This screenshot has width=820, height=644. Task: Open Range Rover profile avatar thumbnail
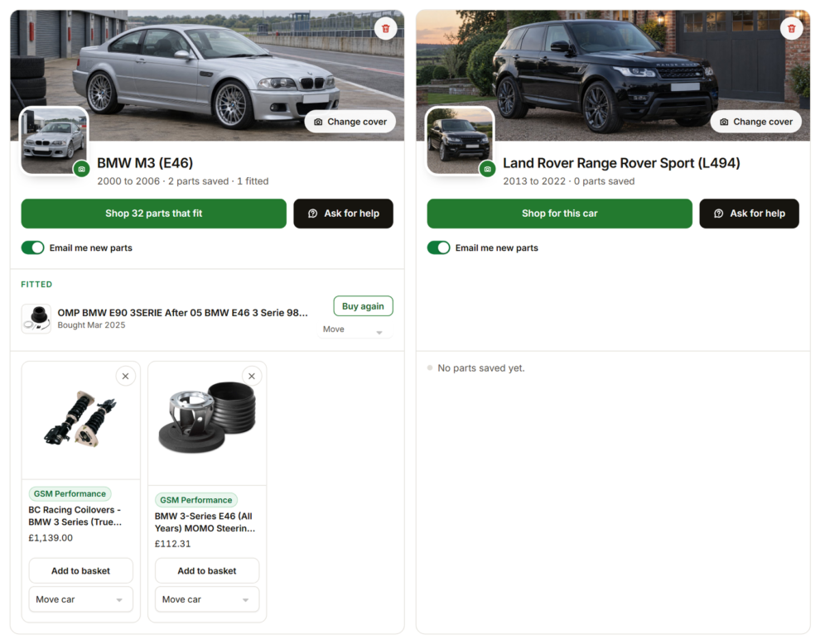tap(460, 141)
